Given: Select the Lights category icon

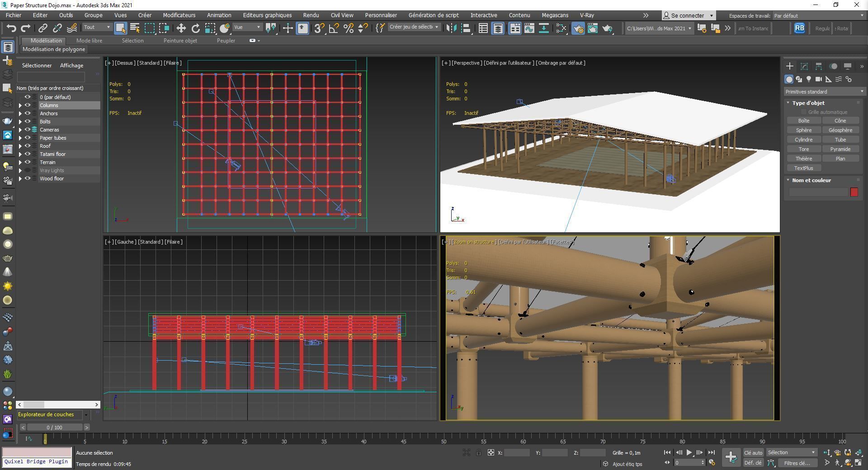Looking at the screenshot, I should tap(809, 79).
